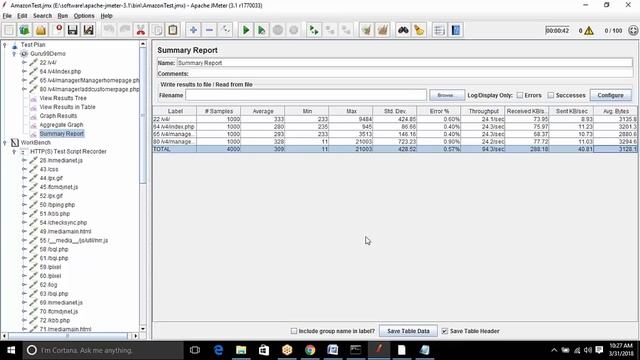Viewport: 640px width, 360px height.
Task: Click the Paste clipboard icon
Action: tap(173, 30)
